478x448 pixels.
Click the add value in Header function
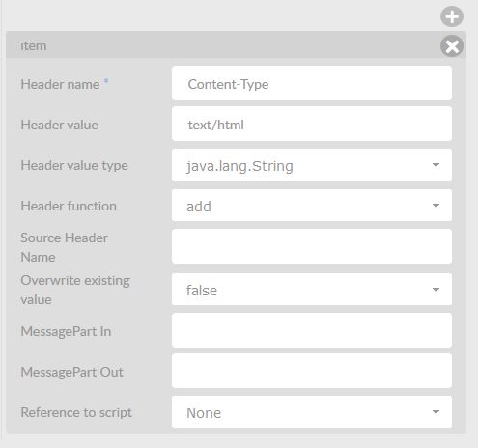199,207
